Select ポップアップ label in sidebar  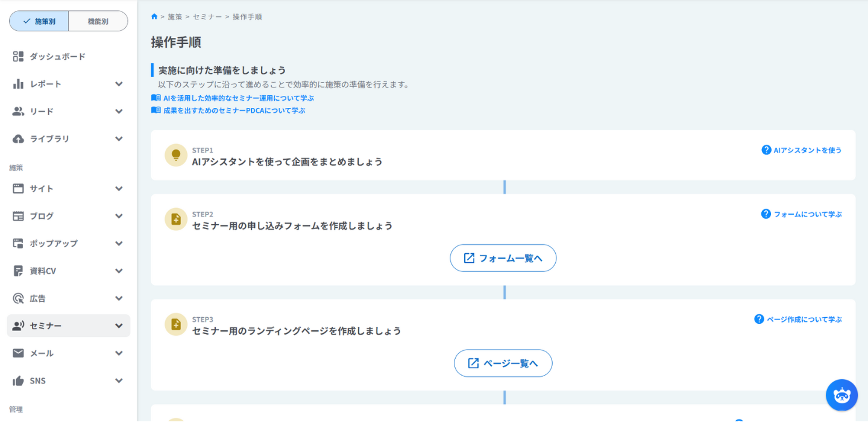point(54,244)
